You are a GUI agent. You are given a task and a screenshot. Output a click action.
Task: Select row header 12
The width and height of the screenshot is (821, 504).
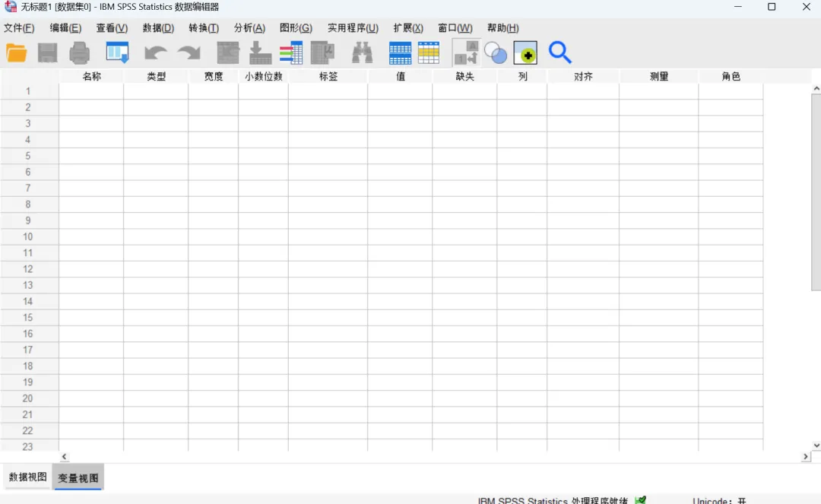(x=28, y=269)
